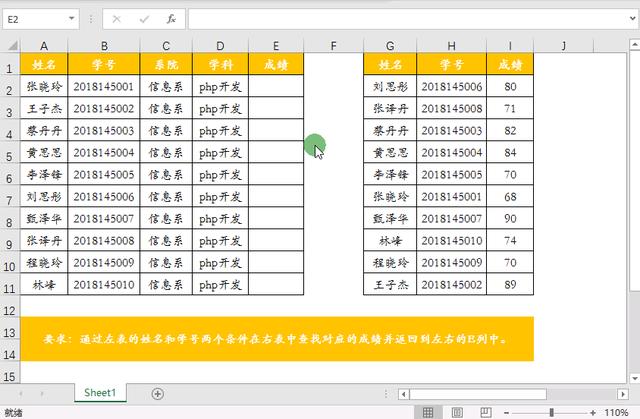This screenshot has height=419, width=640.
Task: Select column C header
Action: pos(166,46)
